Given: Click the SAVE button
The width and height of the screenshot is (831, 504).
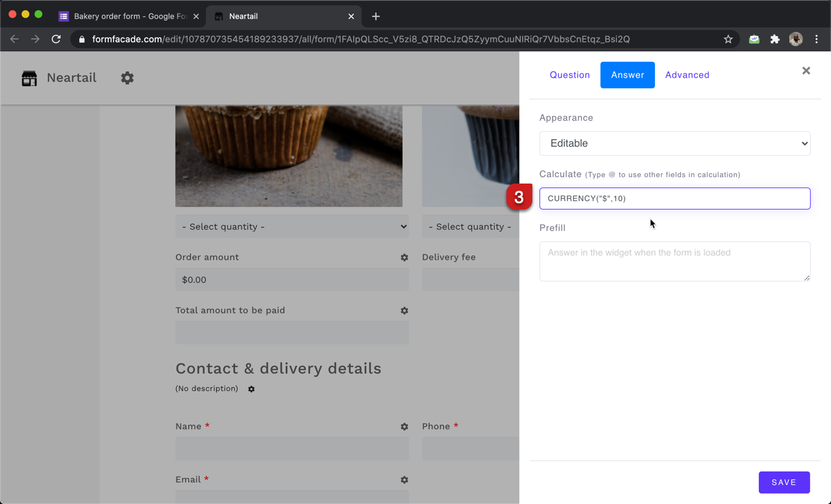Looking at the screenshot, I should [784, 482].
